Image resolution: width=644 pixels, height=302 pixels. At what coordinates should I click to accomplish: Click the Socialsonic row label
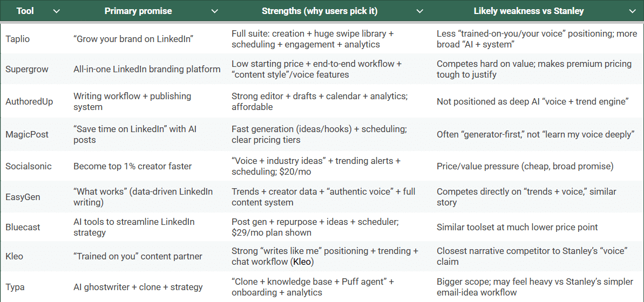[28, 166]
